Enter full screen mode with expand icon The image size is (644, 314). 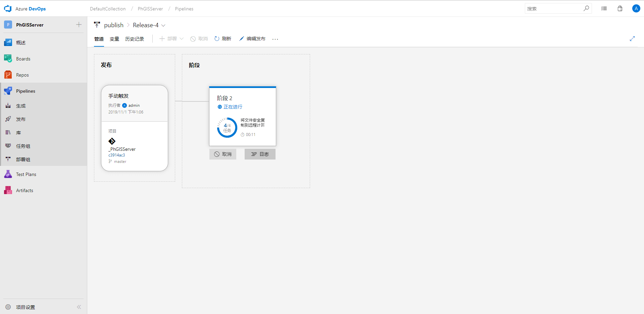click(x=632, y=39)
